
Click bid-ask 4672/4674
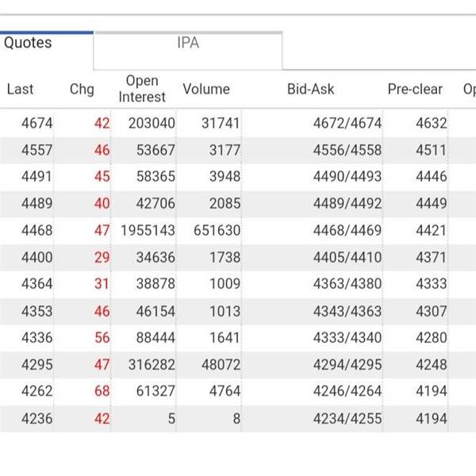347,123
